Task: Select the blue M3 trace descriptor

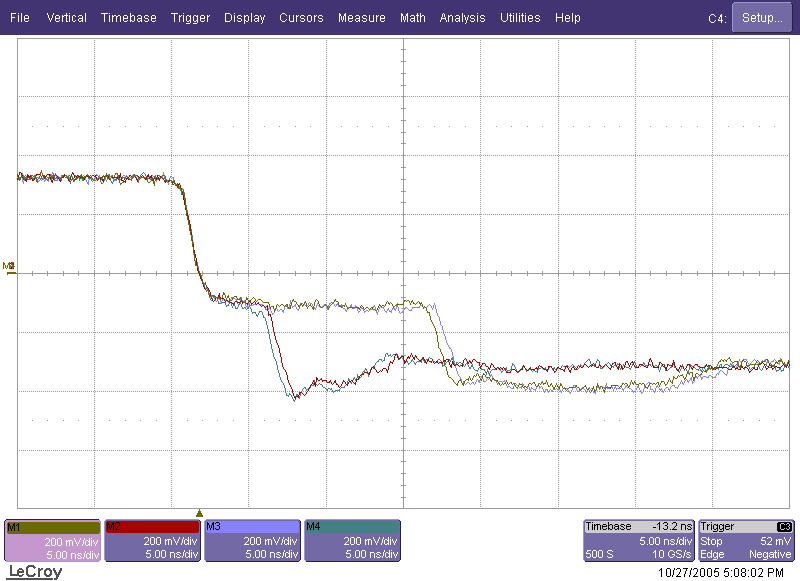Action: click(252, 540)
